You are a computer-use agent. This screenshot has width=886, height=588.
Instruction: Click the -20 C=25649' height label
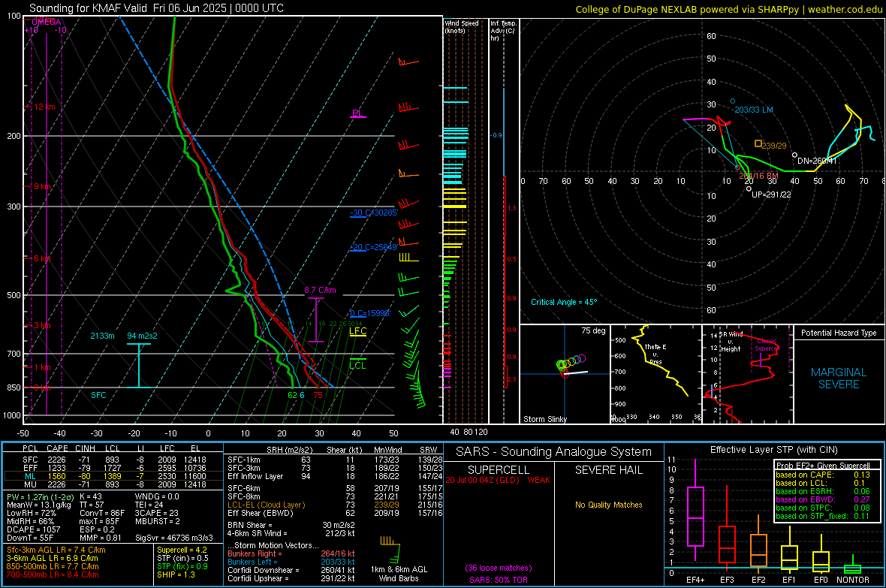pyautogui.click(x=374, y=247)
